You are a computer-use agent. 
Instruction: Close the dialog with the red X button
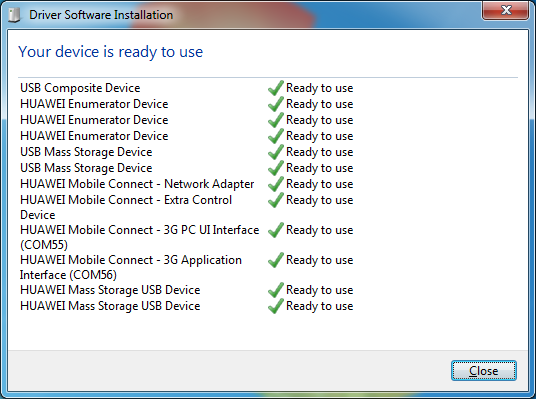point(506,10)
